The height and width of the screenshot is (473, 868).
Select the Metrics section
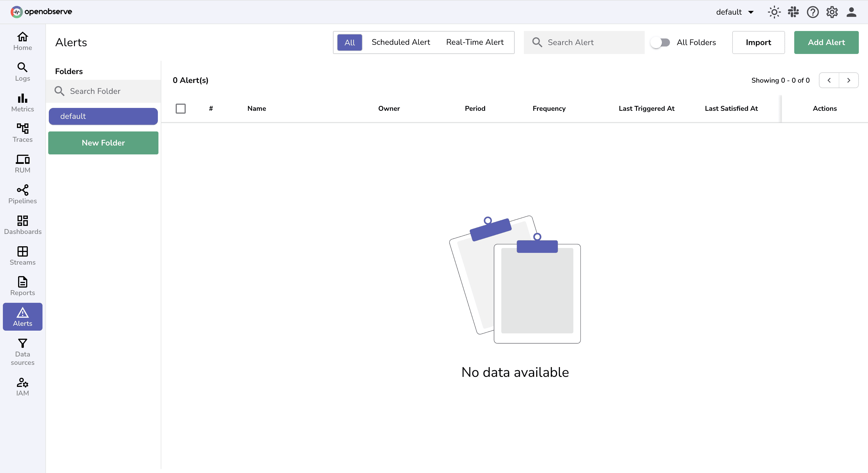(22, 103)
